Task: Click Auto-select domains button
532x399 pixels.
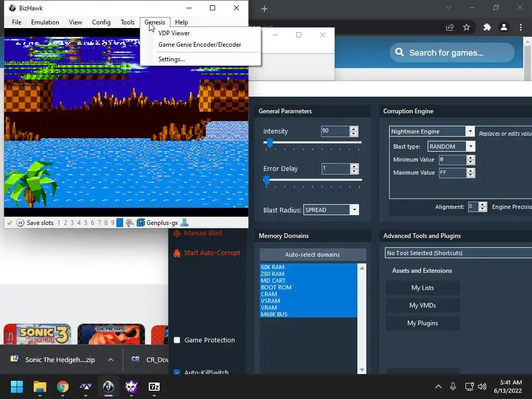Action: [312, 255]
